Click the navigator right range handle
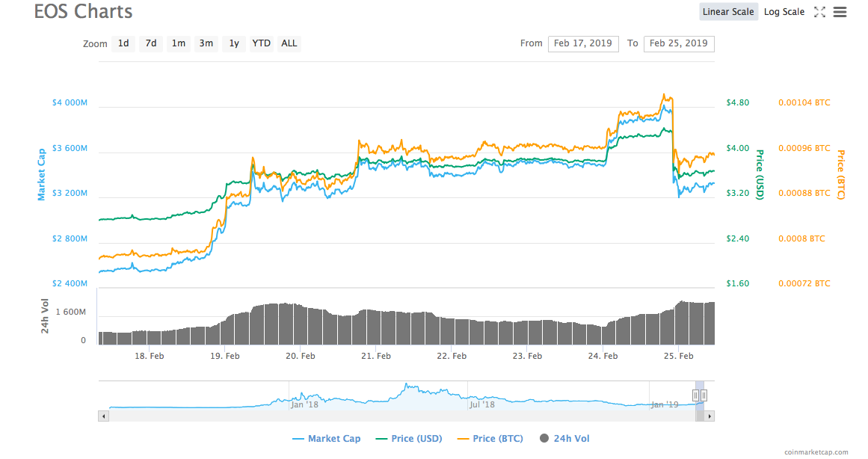 pyautogui.click(x=704, y=395)
